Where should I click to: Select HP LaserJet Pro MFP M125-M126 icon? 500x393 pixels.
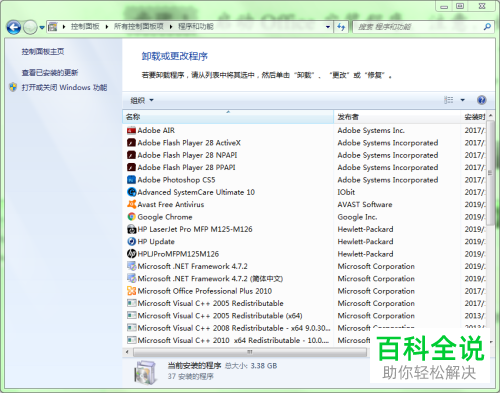tap(132, 229)
